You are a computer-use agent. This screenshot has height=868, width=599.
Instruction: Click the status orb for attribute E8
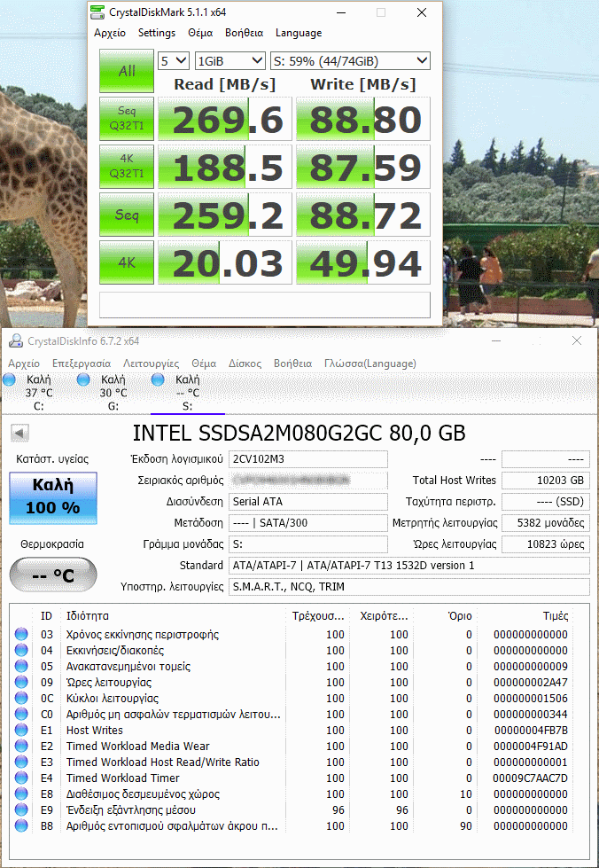coord(21,794)
